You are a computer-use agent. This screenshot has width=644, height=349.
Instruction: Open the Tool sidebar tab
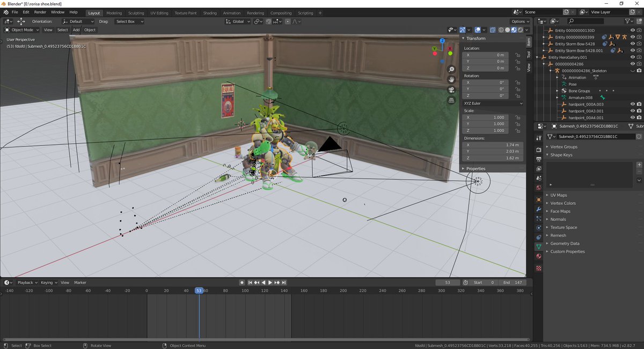[529, 54]
